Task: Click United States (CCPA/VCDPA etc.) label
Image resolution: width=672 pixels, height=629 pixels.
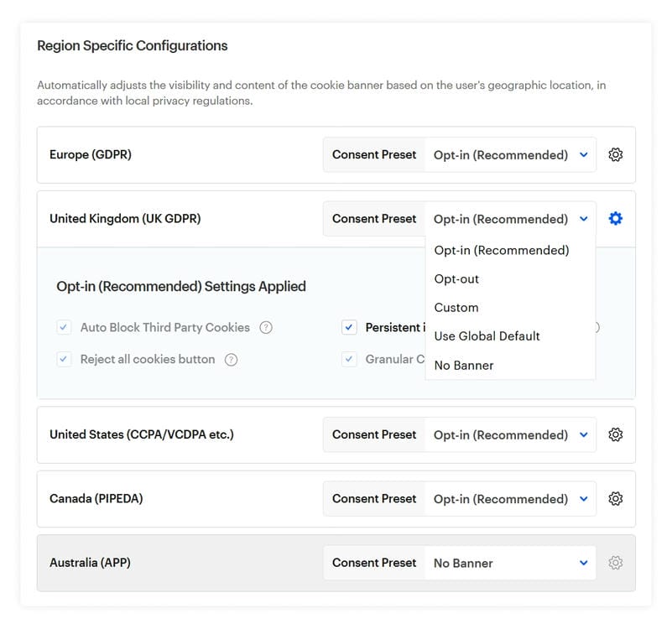Action: click(x=142, y=434)
